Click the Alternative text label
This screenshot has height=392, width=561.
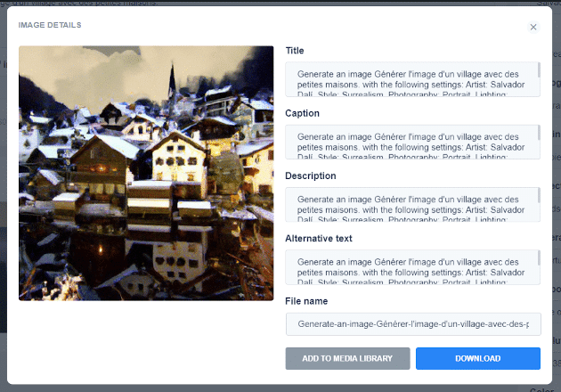(x=319, y=239)
